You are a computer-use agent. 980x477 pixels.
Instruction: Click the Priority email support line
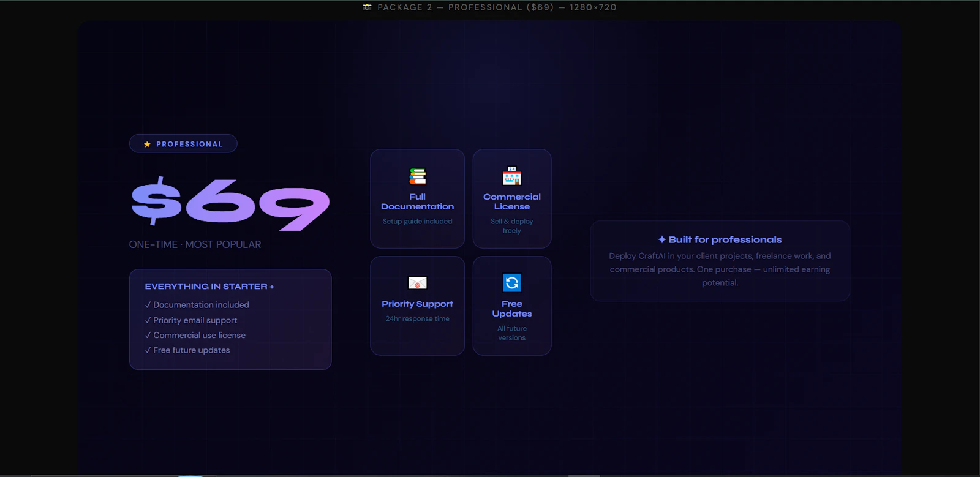[191, 320]
